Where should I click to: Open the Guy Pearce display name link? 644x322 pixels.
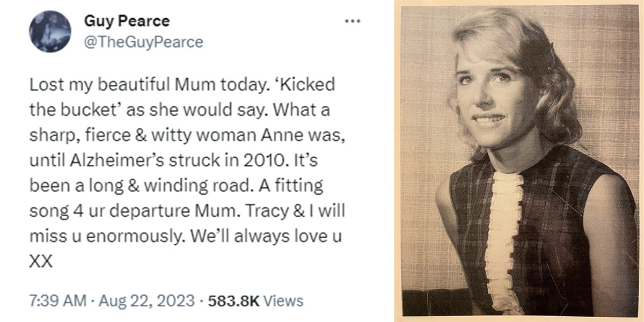pyautogui.click(x=127, y=21)
